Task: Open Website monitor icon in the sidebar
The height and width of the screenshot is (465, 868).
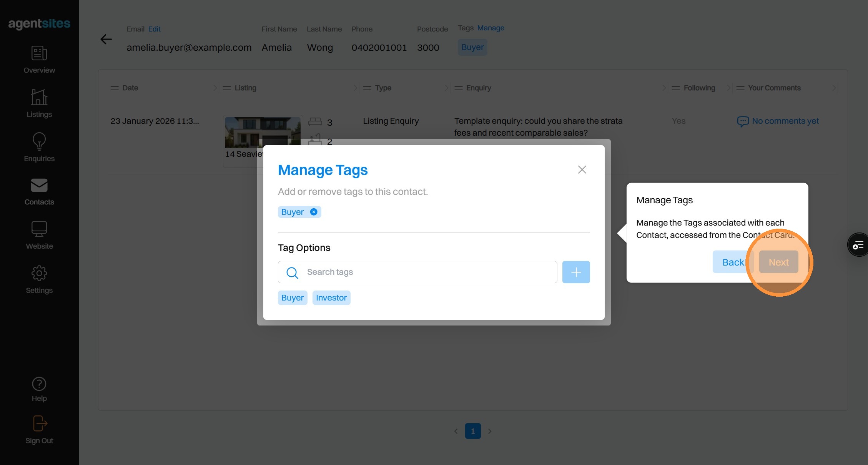Action: click(x=39, y=229)
